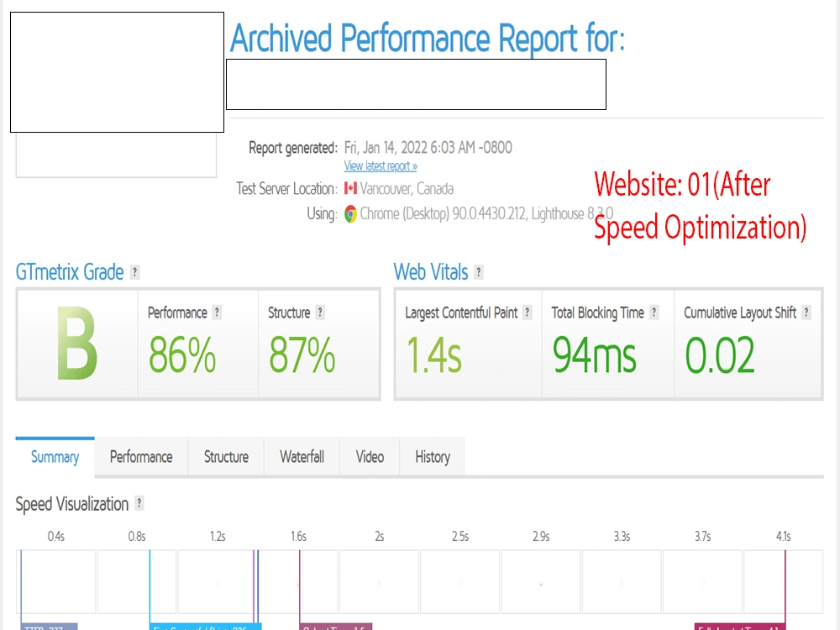Click the 87% Structure score
Image resolution: width=840 pixels, height=630 pixels.
(x=302, y=355)
